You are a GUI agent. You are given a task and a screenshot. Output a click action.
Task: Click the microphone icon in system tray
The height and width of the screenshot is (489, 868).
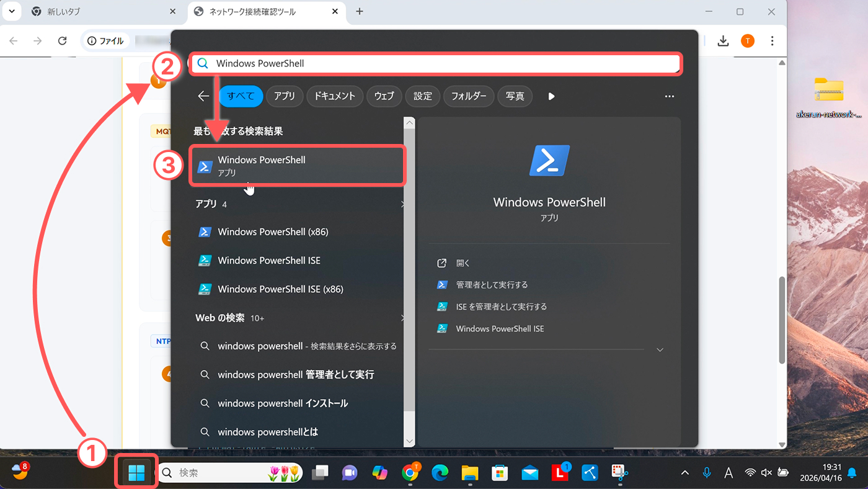[x=707, y=473]
